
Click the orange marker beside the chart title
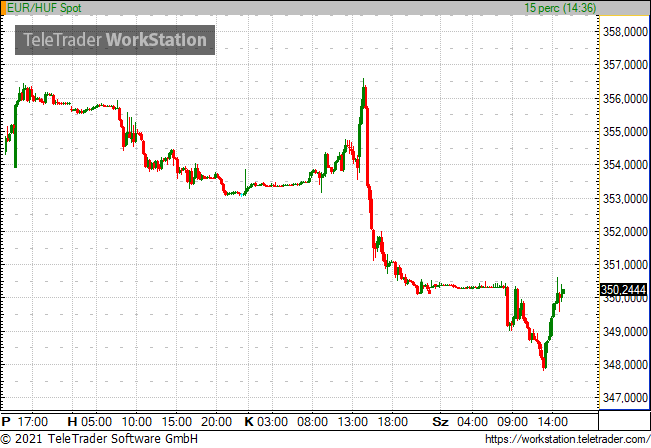(x=3, y=7)
